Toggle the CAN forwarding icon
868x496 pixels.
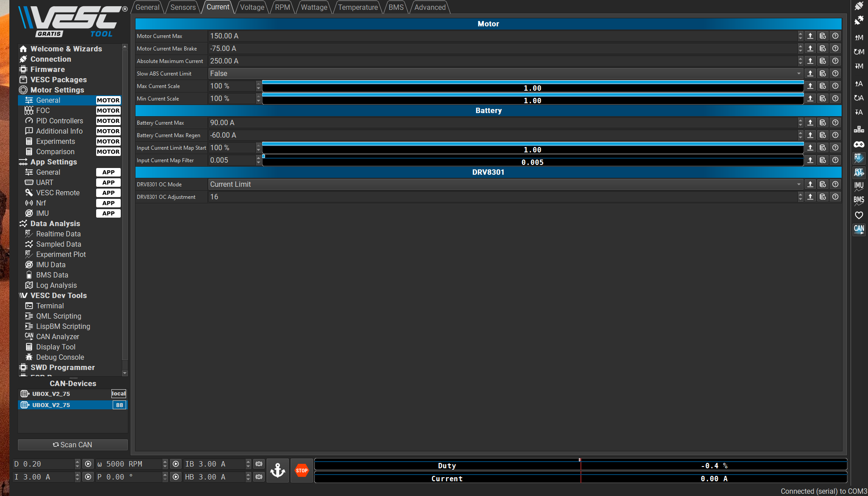(859, 229)
